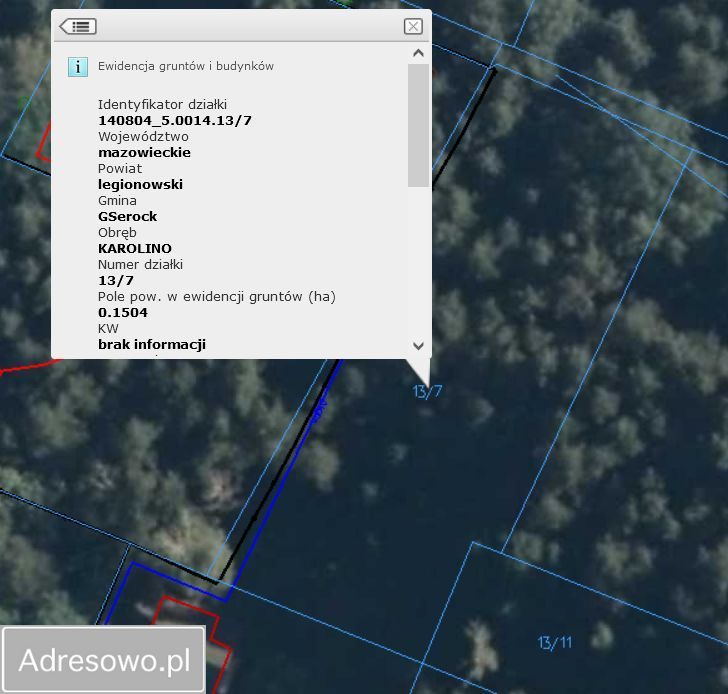Click the bold parcel number 13/7 in popup
Viewport: 728px width, 694px height.
pyautogui.click(x=116, y=281)
